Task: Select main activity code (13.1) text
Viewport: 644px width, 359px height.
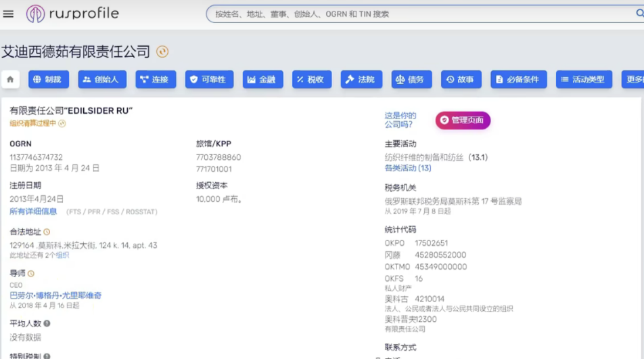Action: (478, 157)
